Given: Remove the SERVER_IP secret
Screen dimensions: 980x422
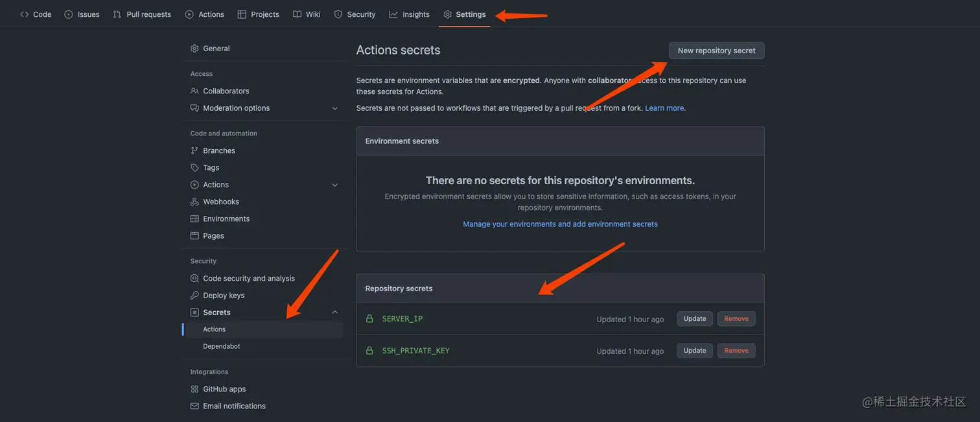Looking at the screenshot, I should [x=736, y=319].
